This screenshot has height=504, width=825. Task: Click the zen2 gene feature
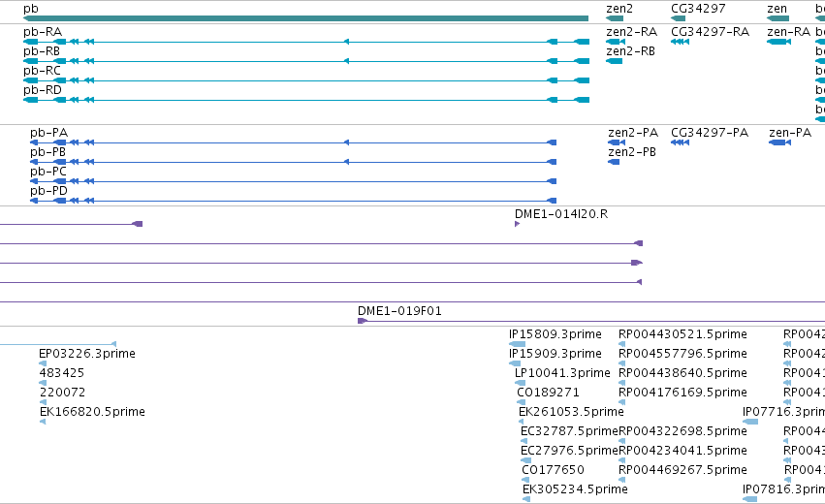(615, 18)
